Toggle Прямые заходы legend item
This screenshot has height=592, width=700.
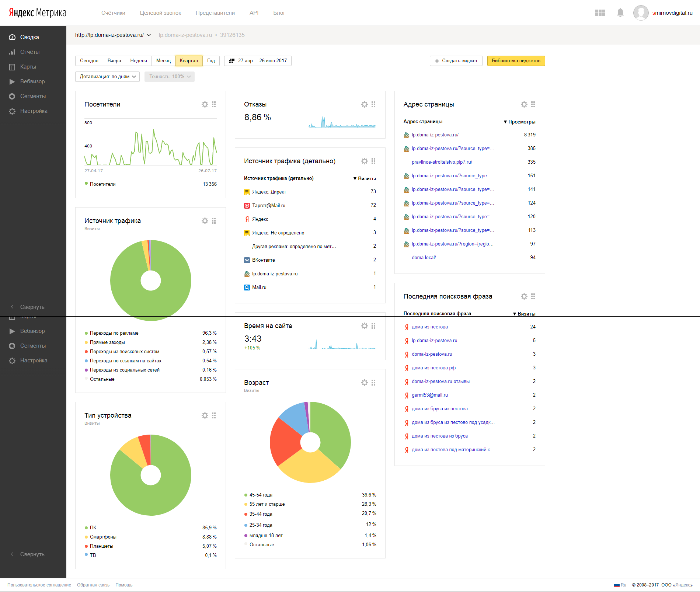(105, 342)
